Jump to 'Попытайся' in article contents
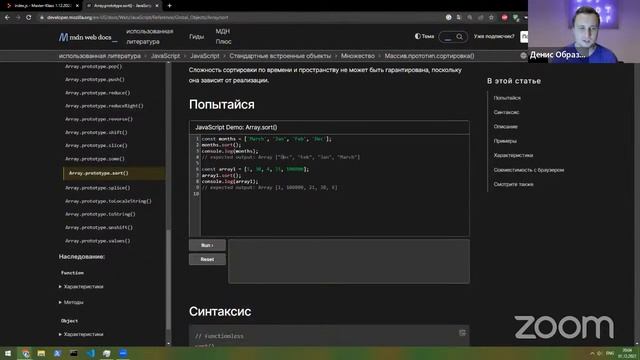Image resolution: width=640 pixels, height=360 pixels. click(x=507, y=98)
